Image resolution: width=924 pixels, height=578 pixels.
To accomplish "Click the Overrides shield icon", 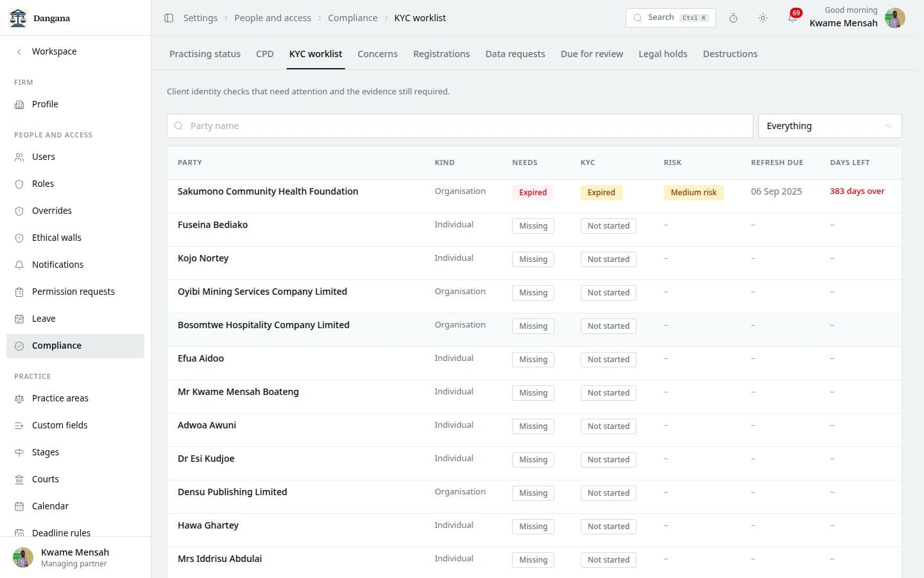I will (19, 211).
